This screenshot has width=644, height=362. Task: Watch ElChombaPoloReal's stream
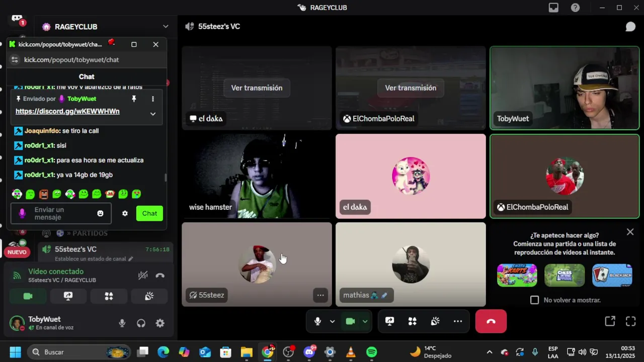[411, 87]
